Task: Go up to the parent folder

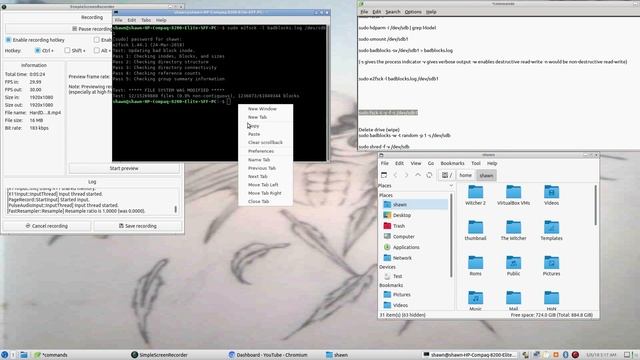Action: pyautogui.click(x=418, y=175)
